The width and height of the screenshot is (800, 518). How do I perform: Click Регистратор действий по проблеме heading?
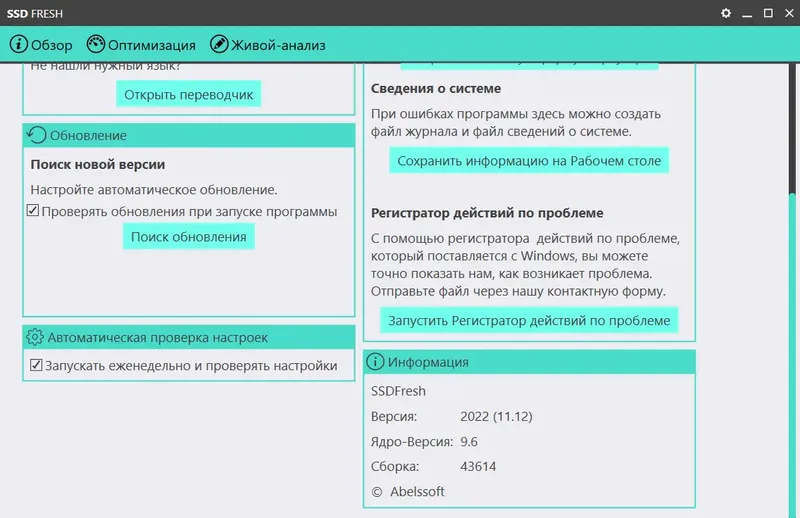click(x=487, y=213)
